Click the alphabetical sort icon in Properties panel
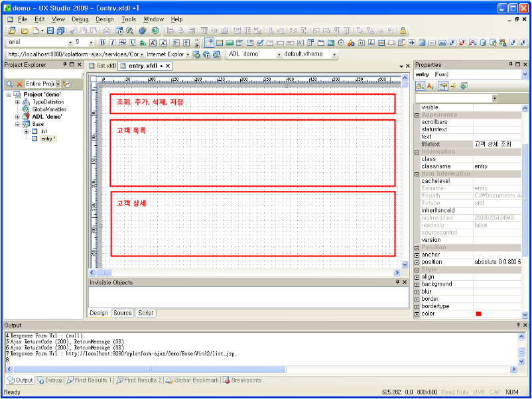 (430, 85)
